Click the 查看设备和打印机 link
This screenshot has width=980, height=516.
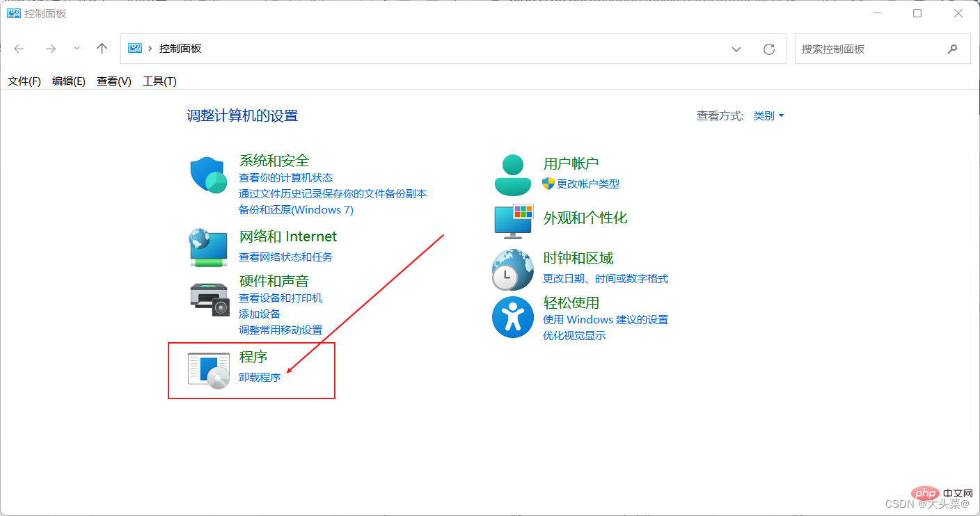[280, 298]
